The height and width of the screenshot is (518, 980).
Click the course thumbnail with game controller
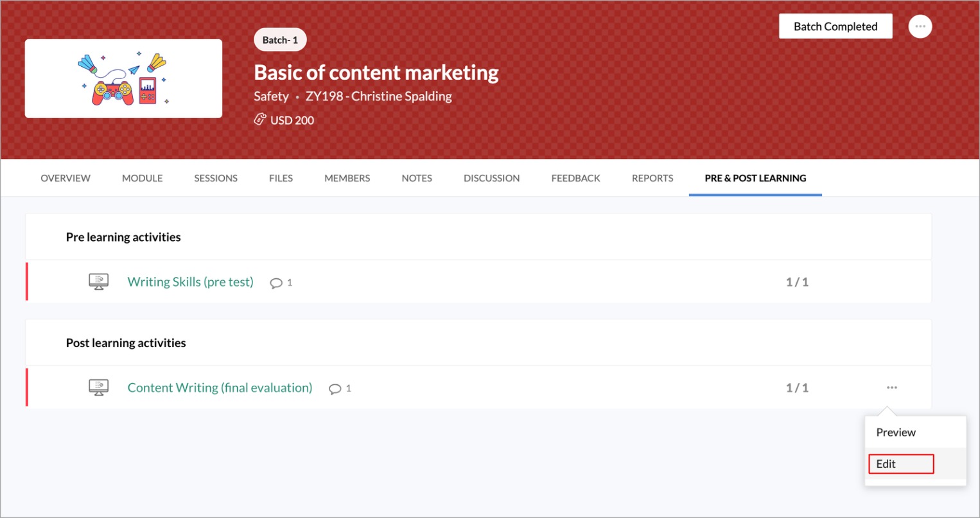(x=123, y=78)
